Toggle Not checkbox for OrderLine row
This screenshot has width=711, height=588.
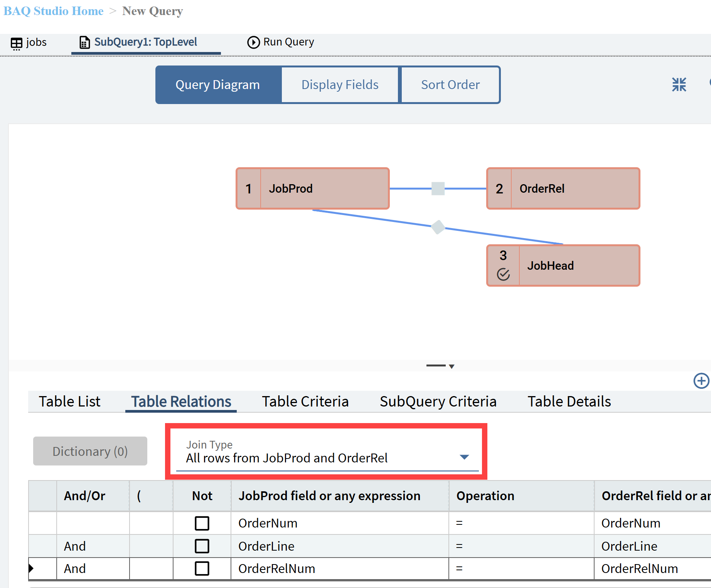(202, 546)
